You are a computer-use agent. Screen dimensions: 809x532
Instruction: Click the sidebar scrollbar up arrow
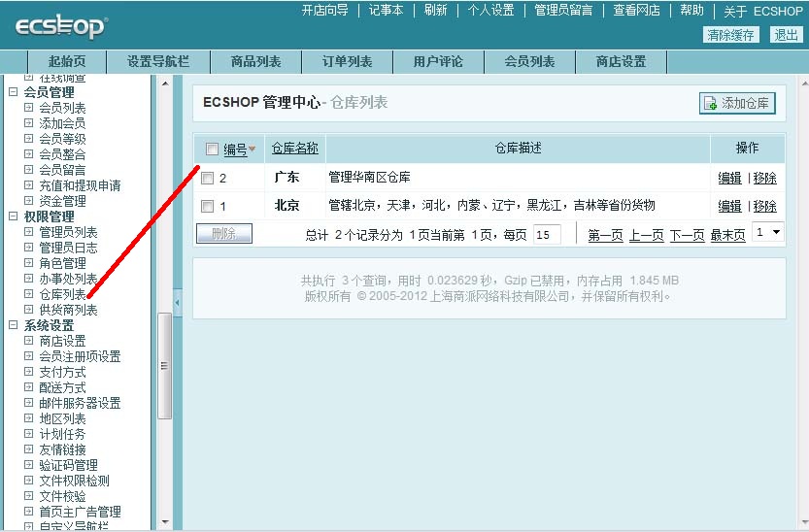[x=165, y=83]
